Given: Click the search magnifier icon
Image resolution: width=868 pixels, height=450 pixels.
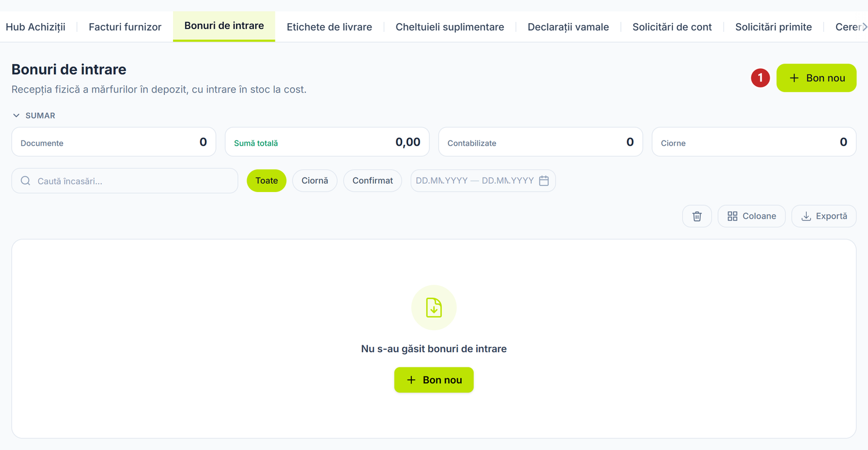Looking at the screenshot, I should point(25,181).
